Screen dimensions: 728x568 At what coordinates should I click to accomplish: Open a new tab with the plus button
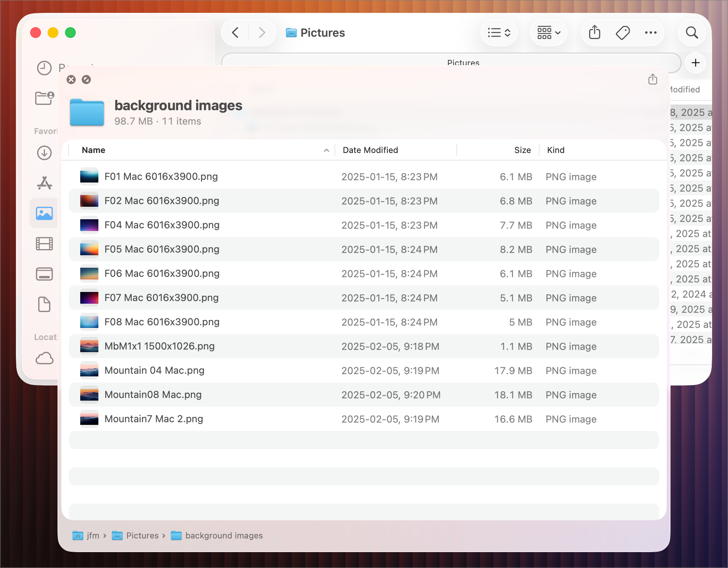[695, 63]
